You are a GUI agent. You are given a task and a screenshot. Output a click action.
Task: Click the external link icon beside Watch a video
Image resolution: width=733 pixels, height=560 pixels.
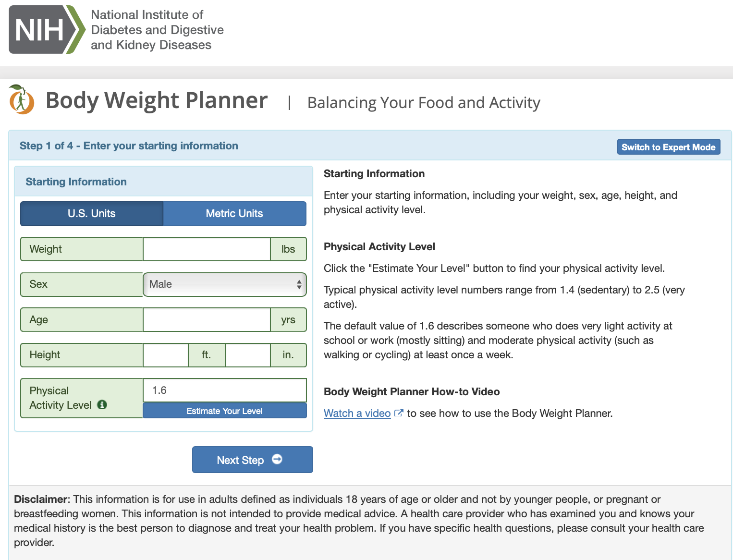[x=399, y=413]
